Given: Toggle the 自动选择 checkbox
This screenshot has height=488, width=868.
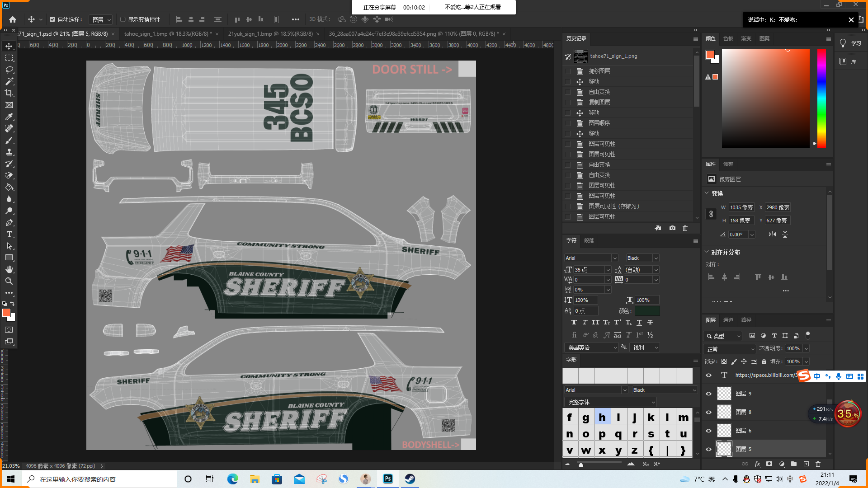Looking at the screenshot, I should pos(52,19).
